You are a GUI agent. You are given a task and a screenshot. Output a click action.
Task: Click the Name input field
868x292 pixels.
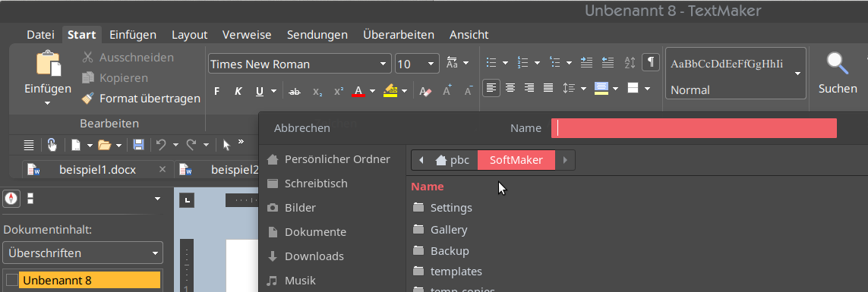point(693,128)
